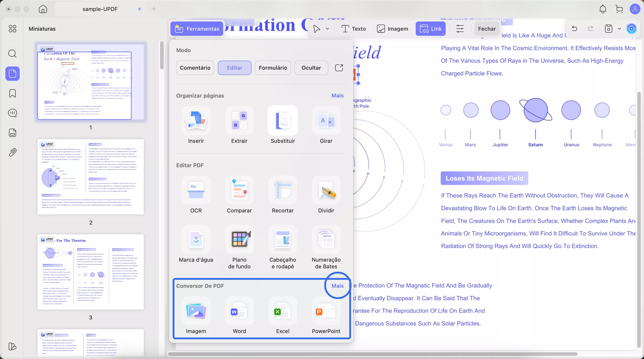Open the attachments paperclip panel
Viewport: 644px width, 359px height.
point(13,152)
